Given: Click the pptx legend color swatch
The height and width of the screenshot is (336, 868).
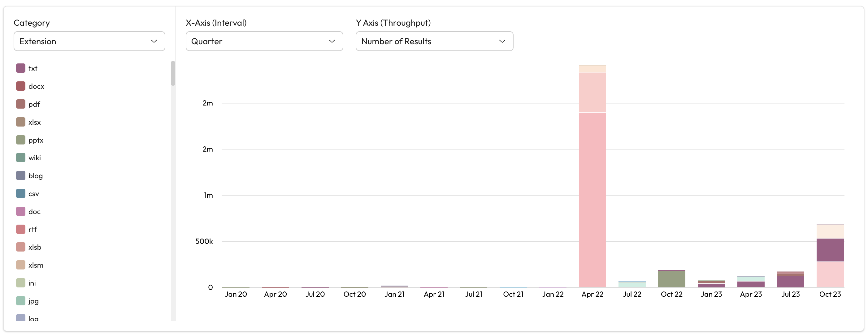Looking at the screenshot, I should [x=20, y=140].
